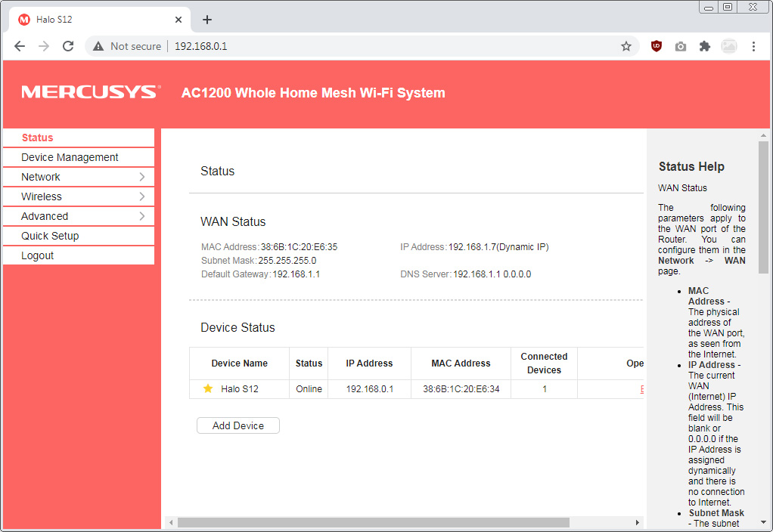Screen dimensions: 773x532
Task: Click the camera screenshot extension icon
Action: coord(680,46)
